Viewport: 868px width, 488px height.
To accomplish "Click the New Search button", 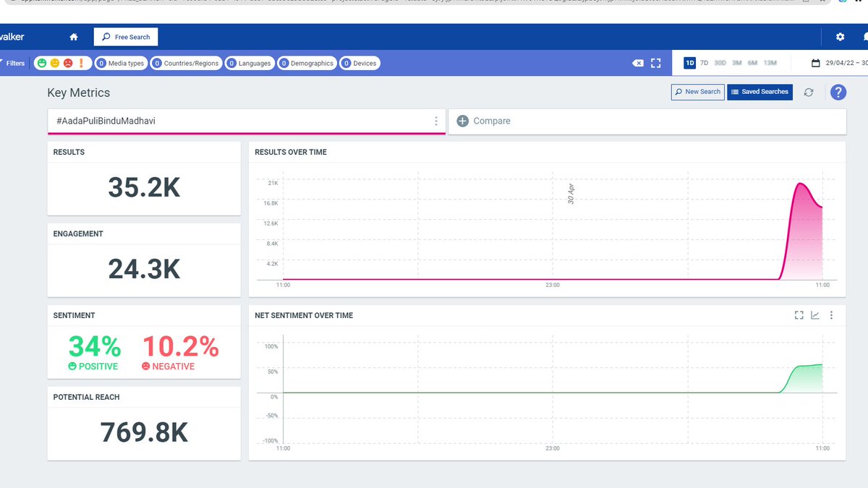I will 698,92.
